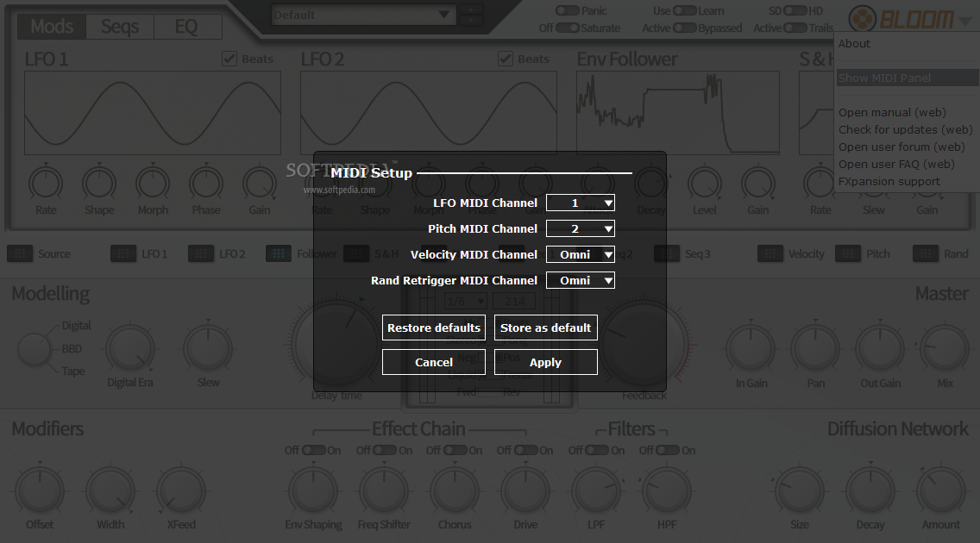Click the Env Follower Level knob
This screenshot has height=543, width=980.
click(704, 183)
